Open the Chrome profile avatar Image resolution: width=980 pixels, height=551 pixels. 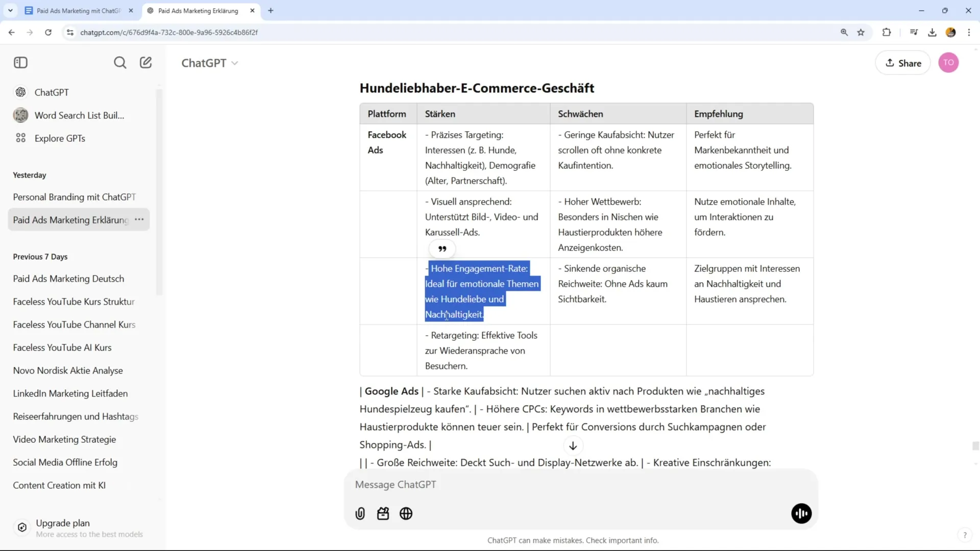[x=950, y=32]
